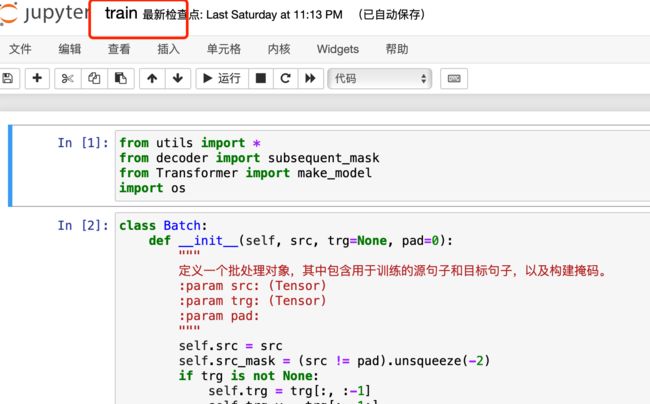The image size is (650, 404).
Task: Click the line 'from decoder import subsequent_mask'
Action: click(x=249, y=158)
